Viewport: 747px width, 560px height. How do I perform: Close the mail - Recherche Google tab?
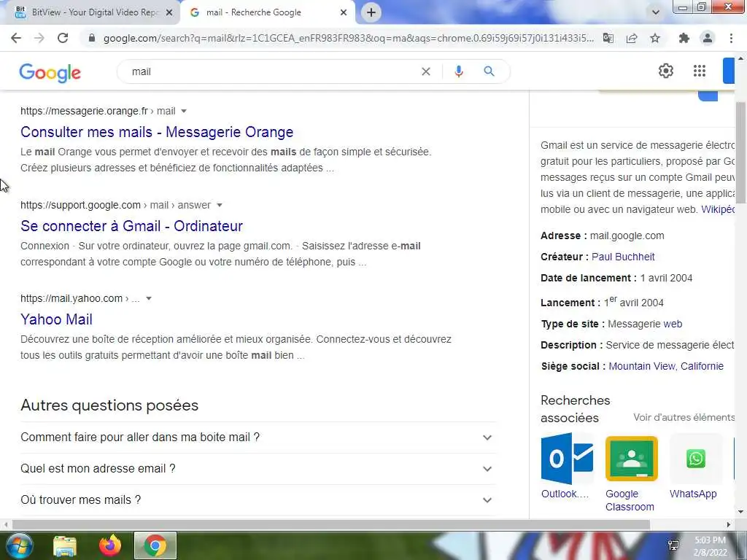(x=344, y=13)
